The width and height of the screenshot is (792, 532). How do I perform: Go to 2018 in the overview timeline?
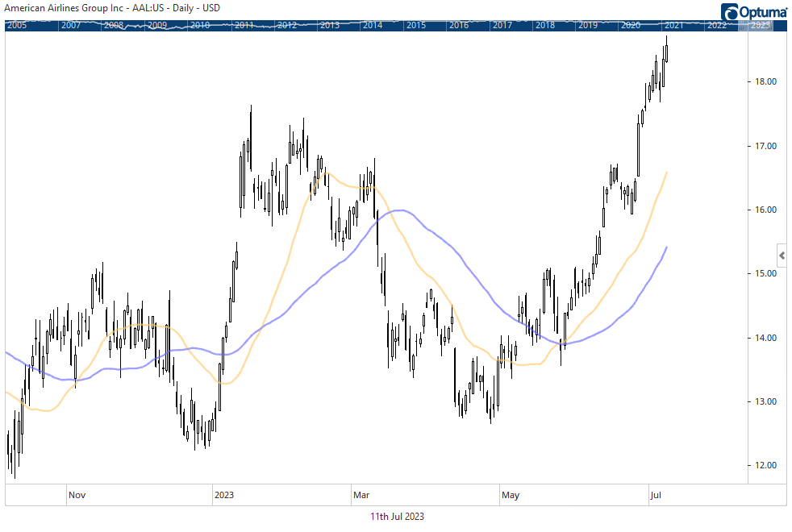click(545, 25)
